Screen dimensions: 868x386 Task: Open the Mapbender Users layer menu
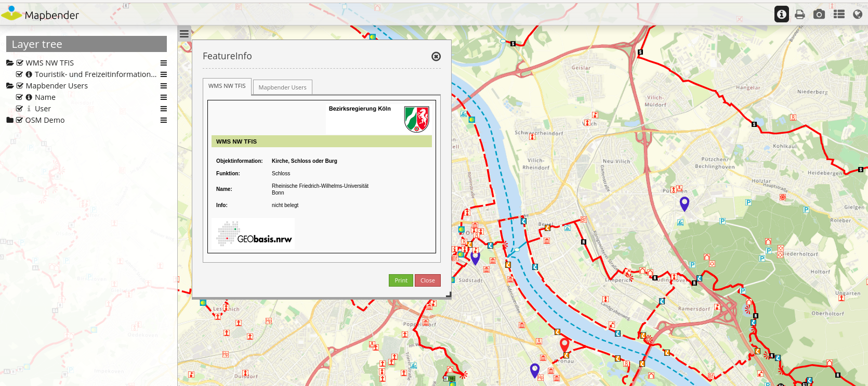tap(164, 86)
